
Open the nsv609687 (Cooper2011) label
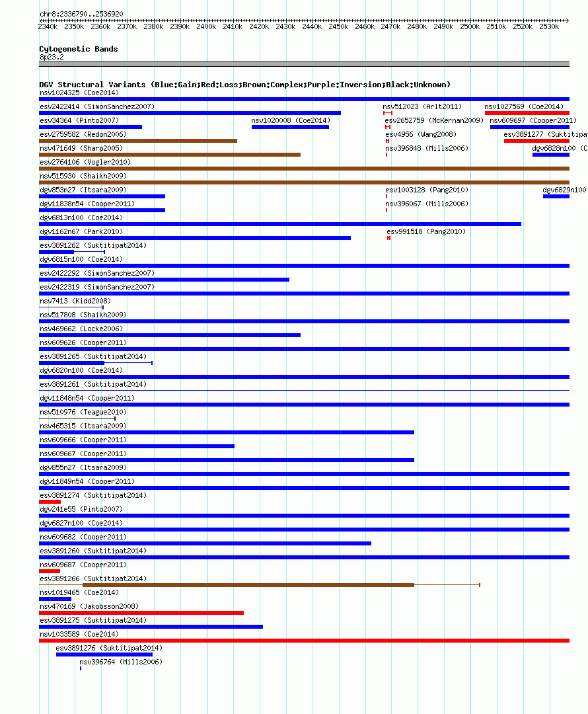(83, 565)
